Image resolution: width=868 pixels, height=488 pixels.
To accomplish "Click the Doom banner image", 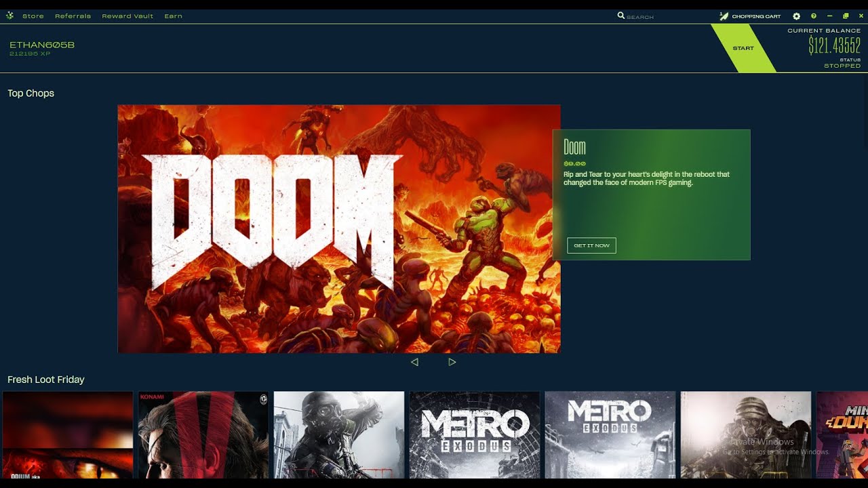I will [339, 228].
